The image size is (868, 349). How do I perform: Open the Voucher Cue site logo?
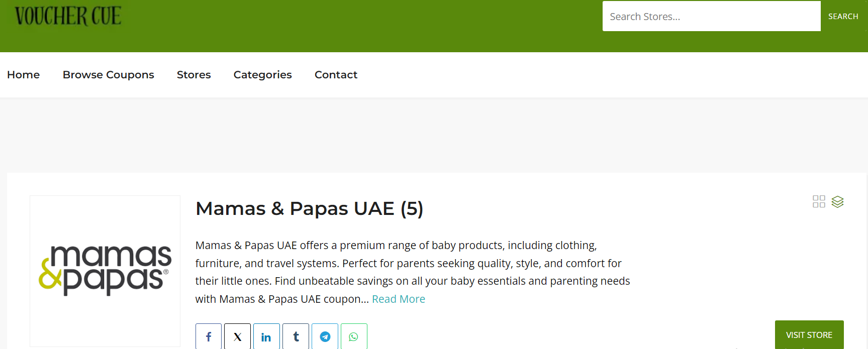69,16
